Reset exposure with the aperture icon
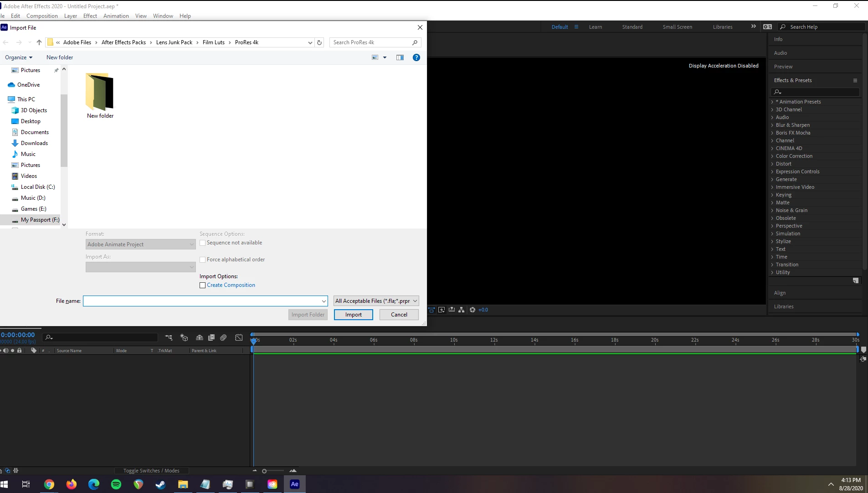Image resolution: width=868 pixels, height=493 pixels. (x=473, y=310)
